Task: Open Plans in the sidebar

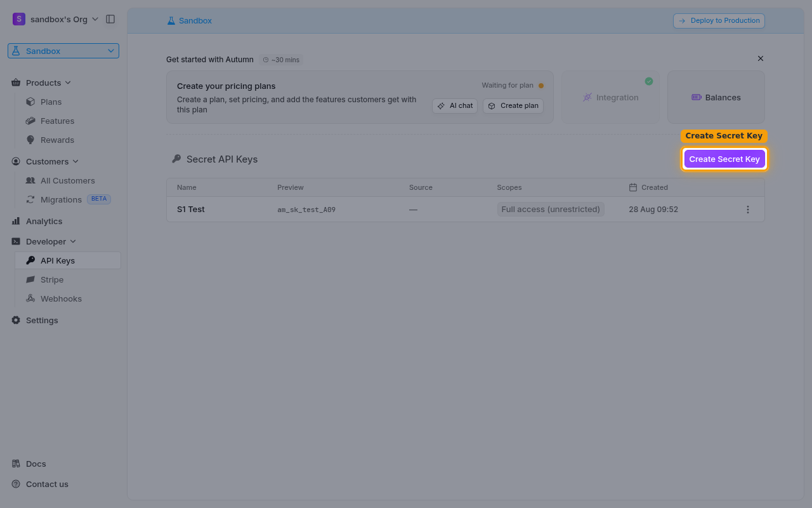Action: click(51, 102)
